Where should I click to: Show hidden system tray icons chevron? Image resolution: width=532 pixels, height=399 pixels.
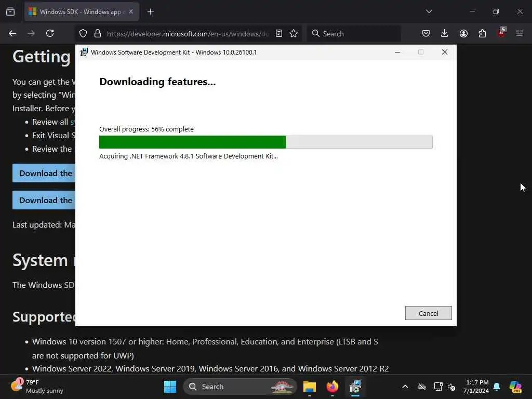click(x=405, y=387)
